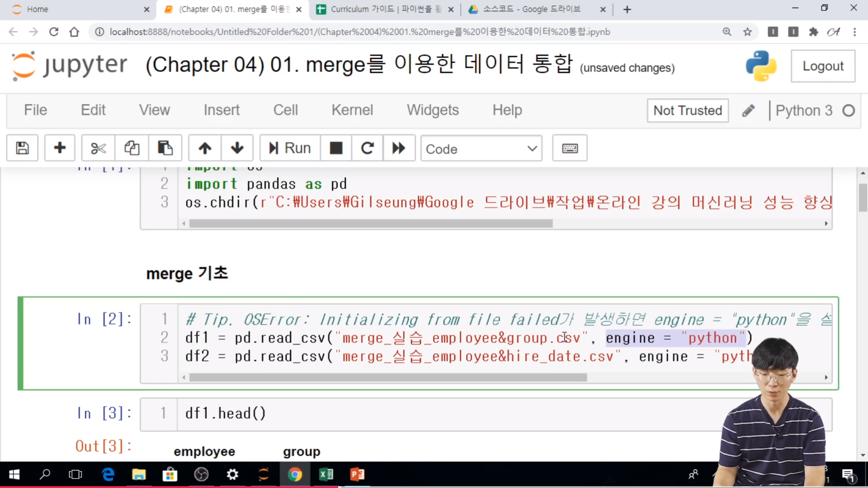Move selected cell down arrow
Screen dimensions: 868x488
(237, 148)
